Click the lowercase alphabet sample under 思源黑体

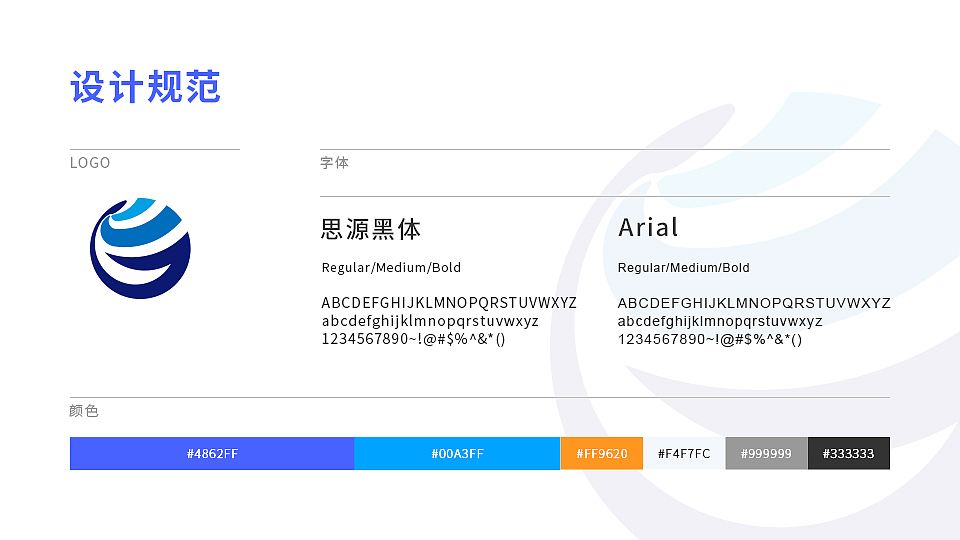pos(430,321)
